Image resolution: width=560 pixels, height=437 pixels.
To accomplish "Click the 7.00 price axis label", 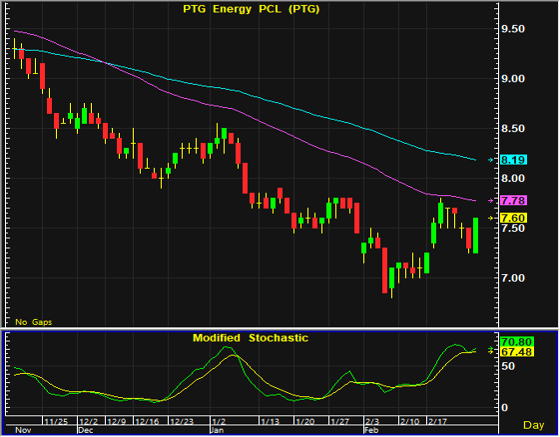I will click(x=513, y=278).
